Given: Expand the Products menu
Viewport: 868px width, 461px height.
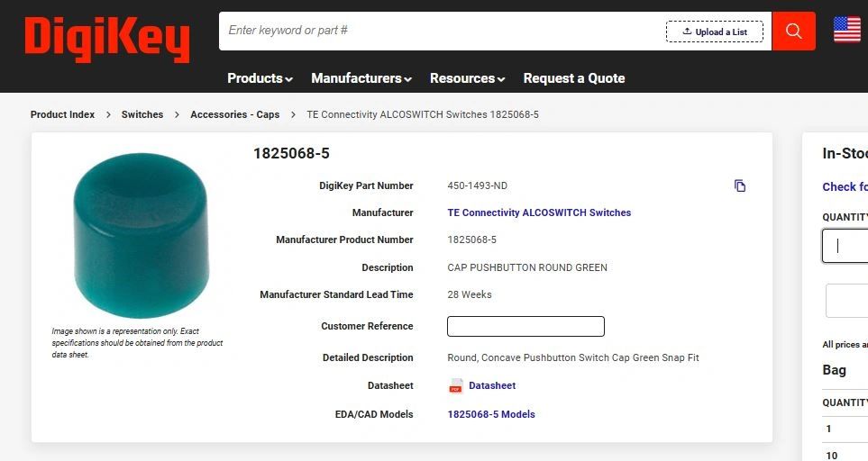Looking at the screenshot, I should 260,78.
